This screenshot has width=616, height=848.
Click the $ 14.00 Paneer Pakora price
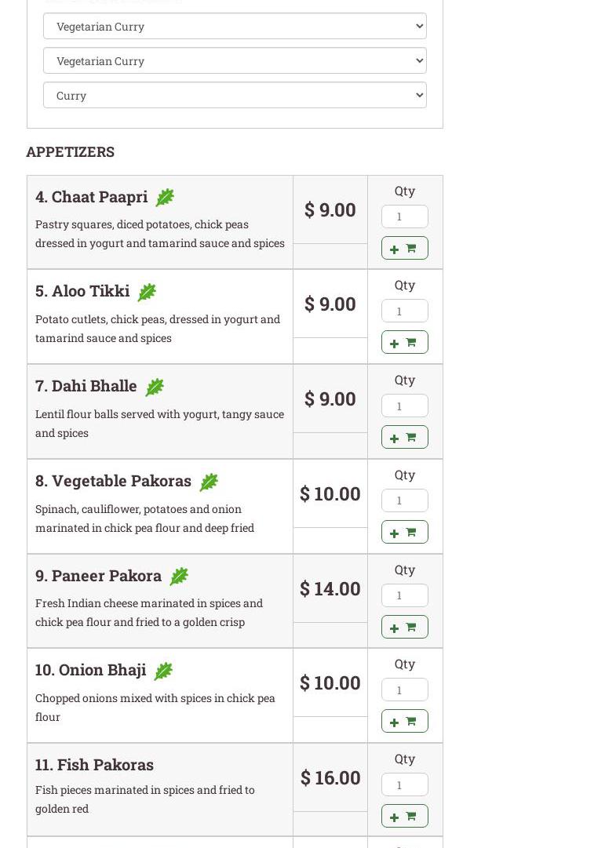(x=330, y=588)
